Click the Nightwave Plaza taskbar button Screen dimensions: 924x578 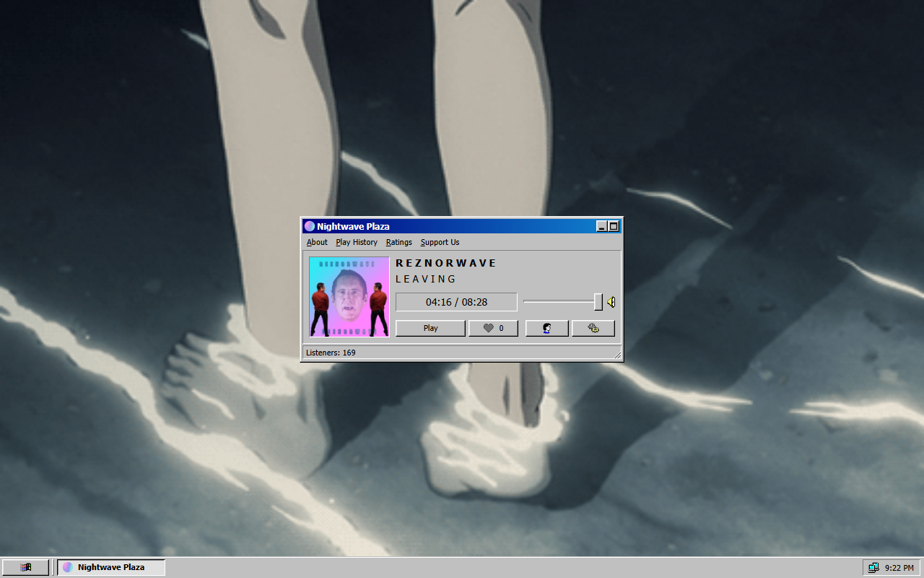tap(111, 567)
